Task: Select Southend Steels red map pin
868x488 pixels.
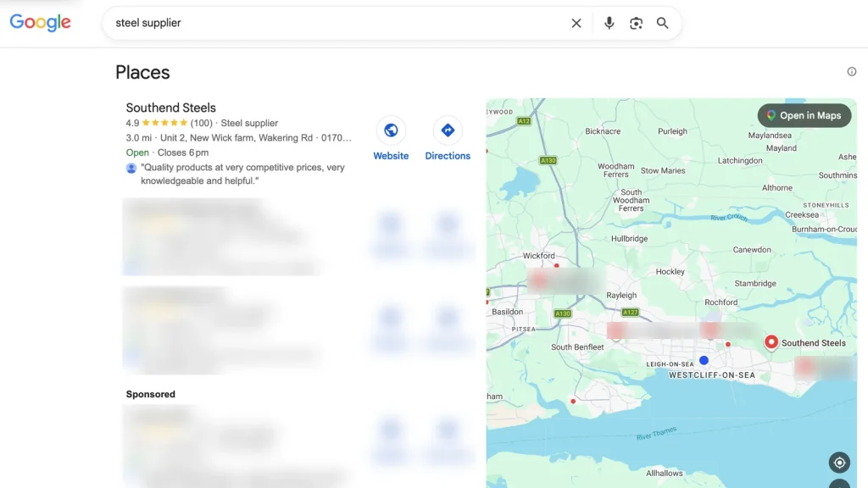Action: coord(771,342)
